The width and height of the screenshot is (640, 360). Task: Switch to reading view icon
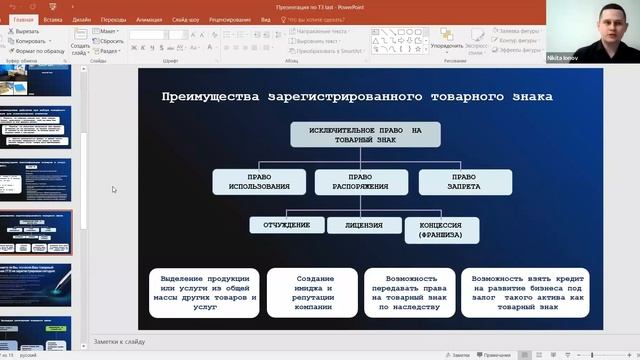(553, 355)
